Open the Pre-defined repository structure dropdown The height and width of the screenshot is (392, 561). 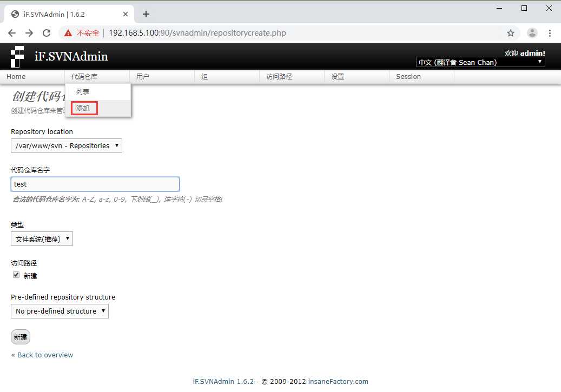point(60,311)
